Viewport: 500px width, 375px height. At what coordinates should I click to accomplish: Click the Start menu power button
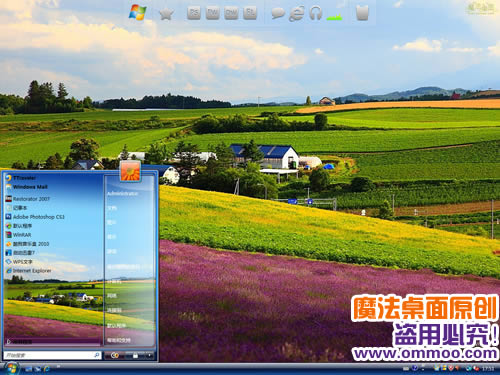115,356
